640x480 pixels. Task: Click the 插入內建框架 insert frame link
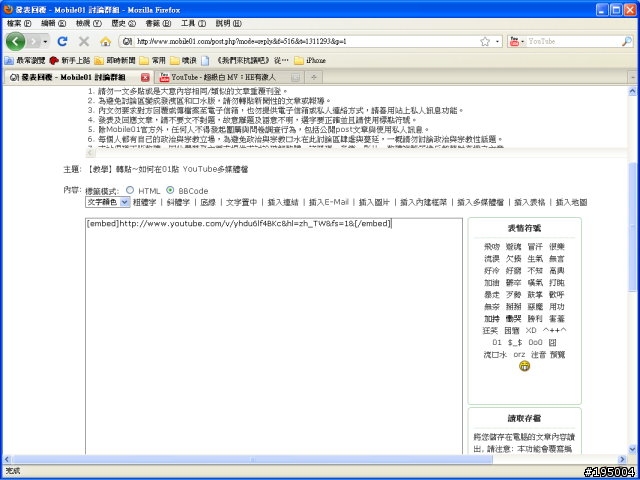point(423,202)
